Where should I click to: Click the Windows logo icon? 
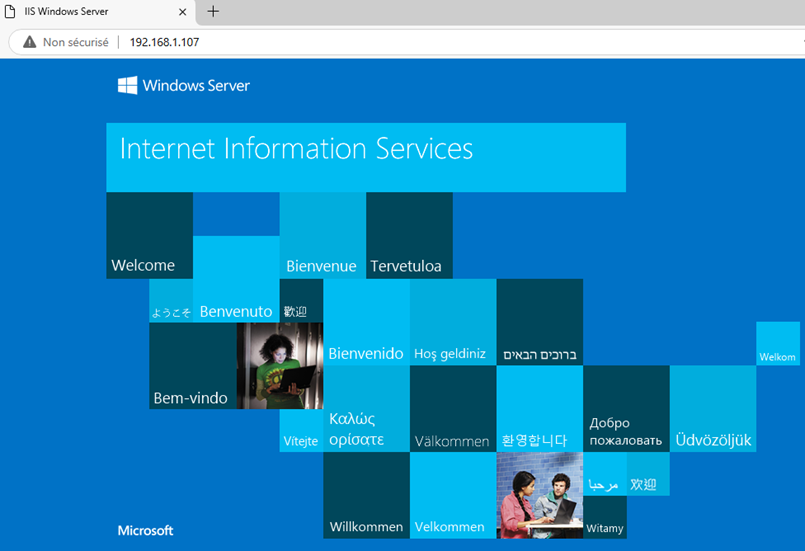[127, 85]
